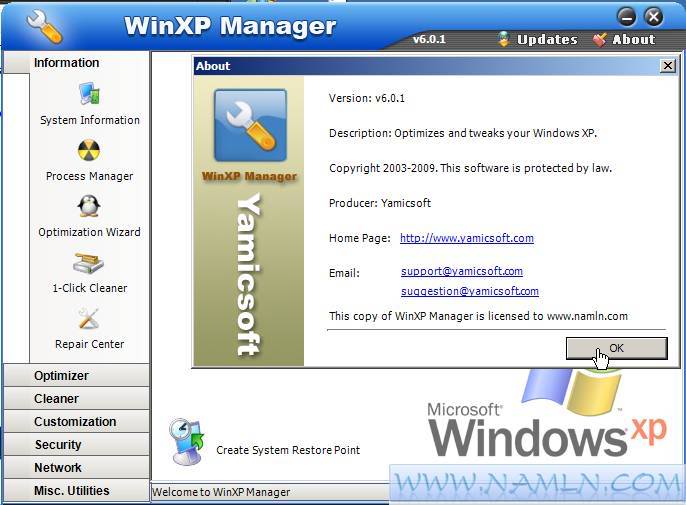Confirm the About dialog with OK
Screen dimensions: 686x505
coord(616,348)
